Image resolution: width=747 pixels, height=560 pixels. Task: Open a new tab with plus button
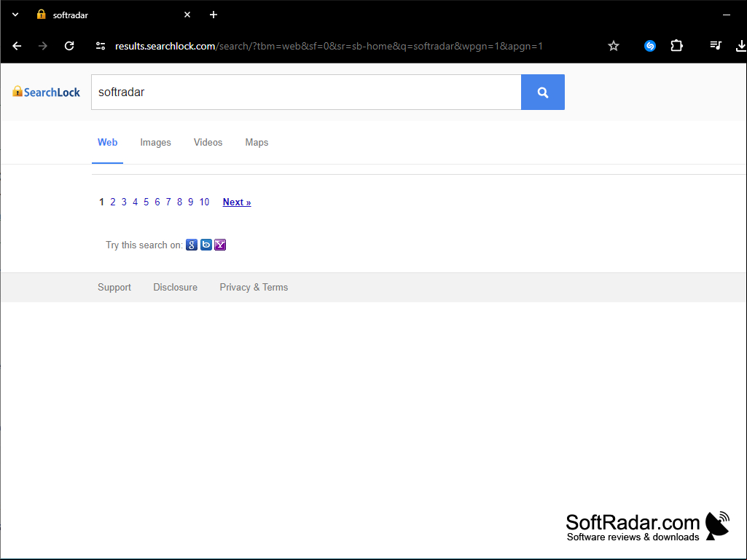point(214,15)
